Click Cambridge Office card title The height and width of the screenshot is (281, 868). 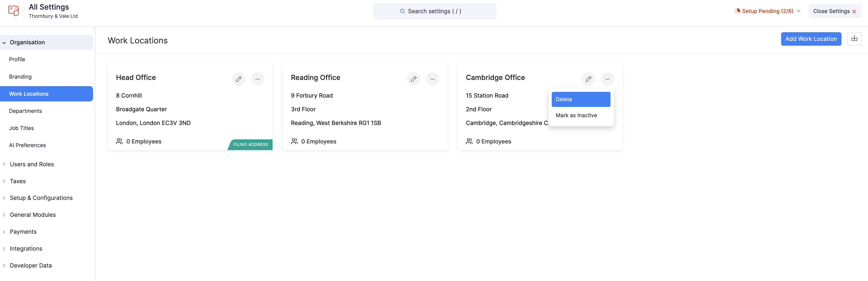[x=495, y=77]
